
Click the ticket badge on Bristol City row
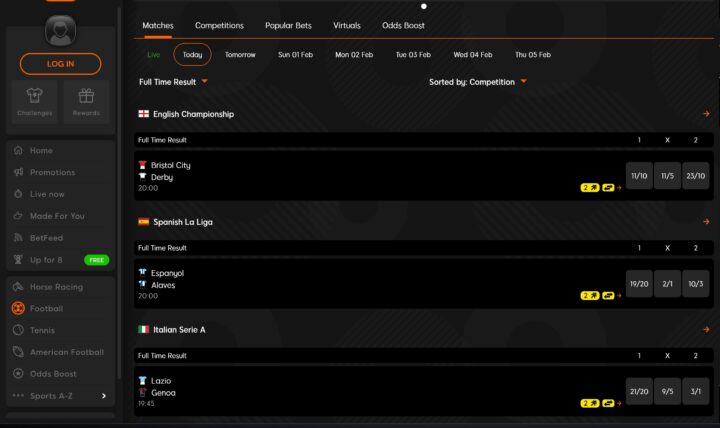point(608,187)
